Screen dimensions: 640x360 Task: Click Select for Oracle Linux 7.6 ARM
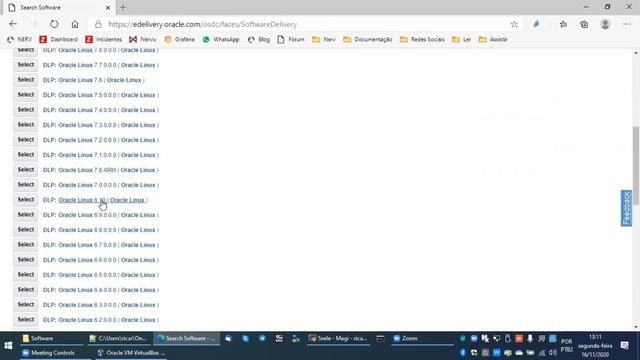pyautogui.click(x=26, y=170)
